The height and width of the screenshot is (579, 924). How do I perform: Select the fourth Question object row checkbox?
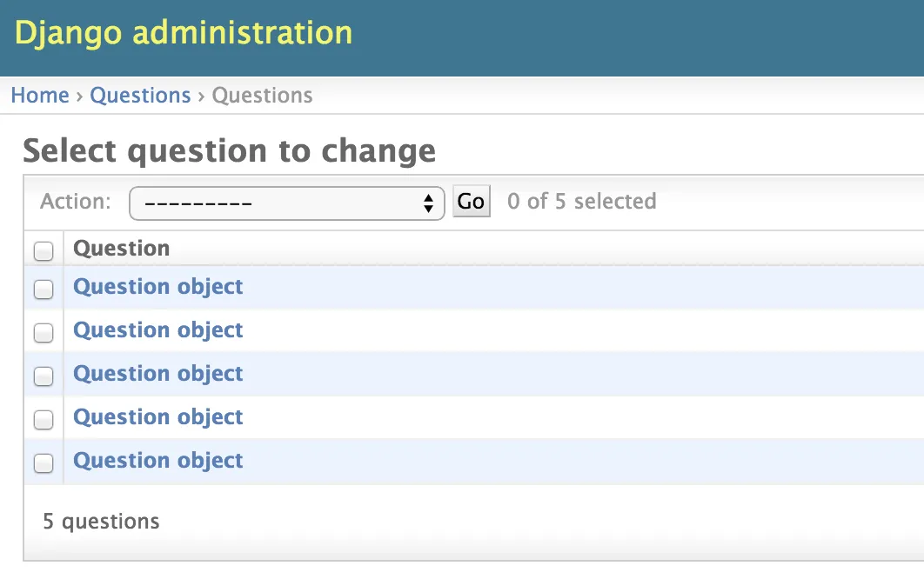click(x=44, y=420)
